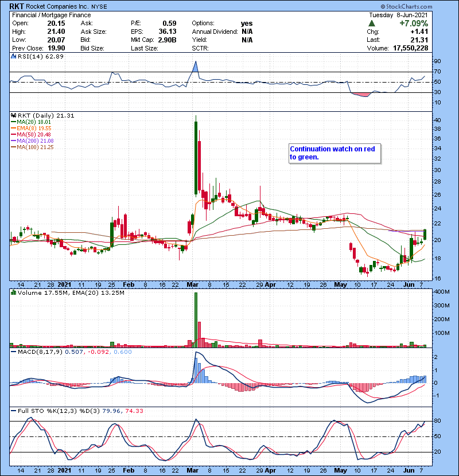The width and height of the screenshot is (459, 476).
Task: Click the green up-arrow change indicator
Action: pos(372,24)
